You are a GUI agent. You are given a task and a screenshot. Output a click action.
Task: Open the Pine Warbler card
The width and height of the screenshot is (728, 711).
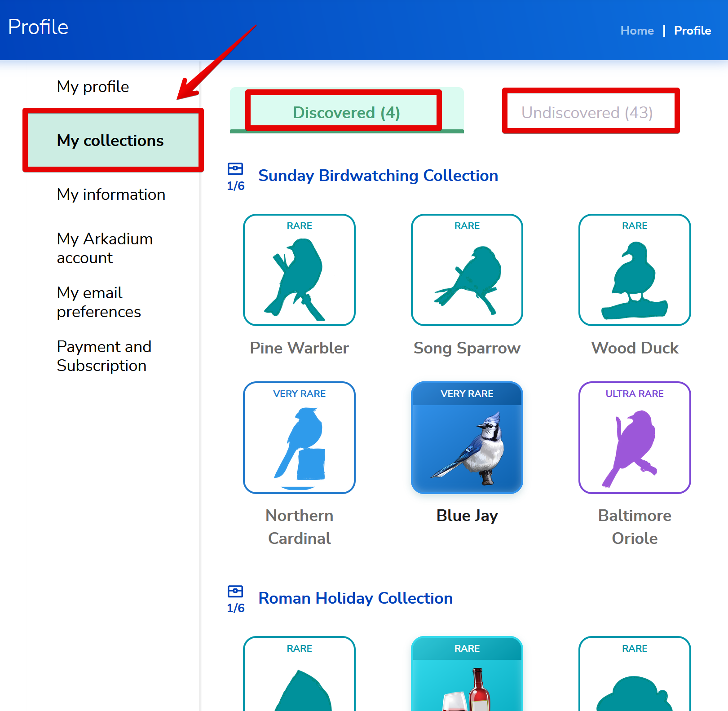click(299, 270)
